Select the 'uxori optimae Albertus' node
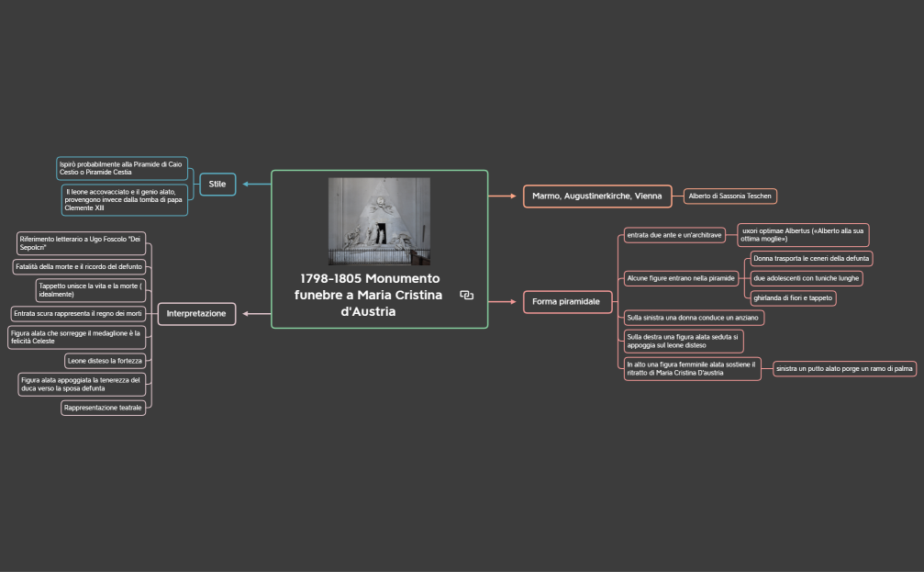 coord(804,235)
